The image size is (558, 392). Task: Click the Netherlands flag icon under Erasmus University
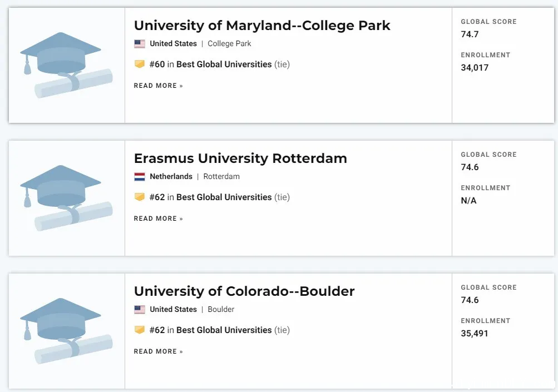[x=140, y=177]
